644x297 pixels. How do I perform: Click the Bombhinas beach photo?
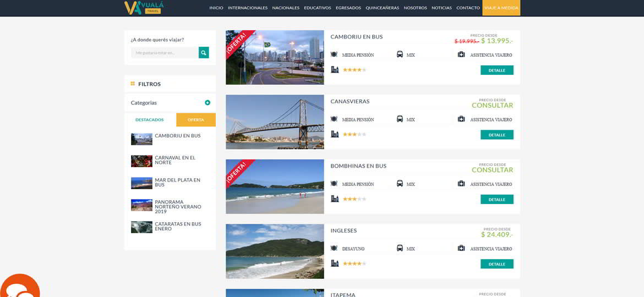275,186
